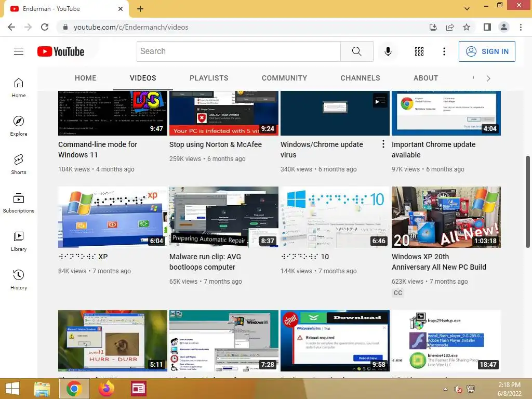Open the ABOUT tab
Viewport: 532px width, 399px height.
(x=426, y=78)
